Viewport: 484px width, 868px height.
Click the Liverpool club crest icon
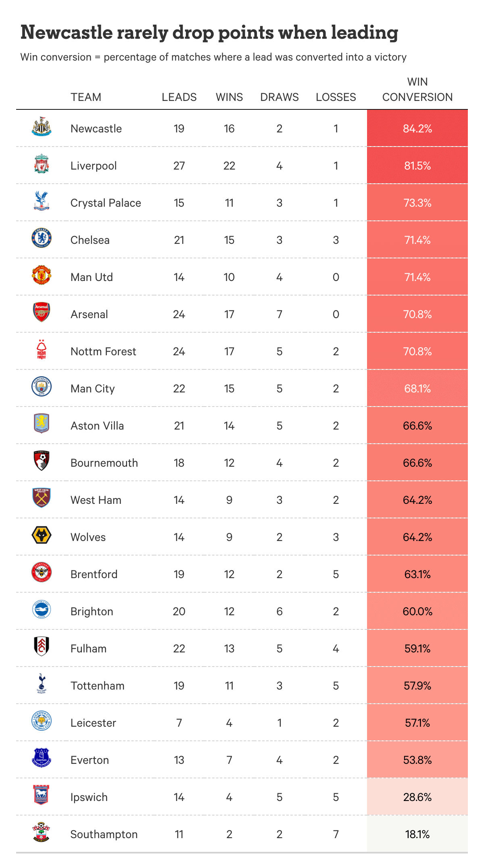(42, 164)
